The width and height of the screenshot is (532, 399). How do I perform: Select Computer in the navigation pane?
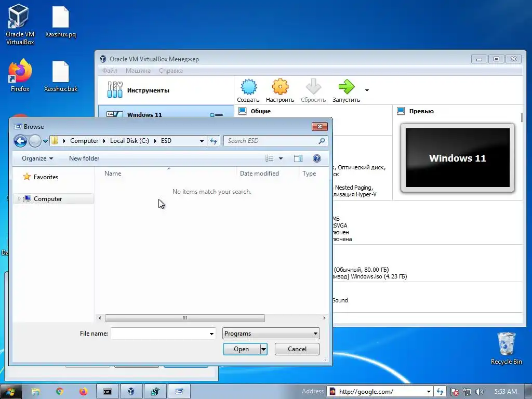coord(48,199)
